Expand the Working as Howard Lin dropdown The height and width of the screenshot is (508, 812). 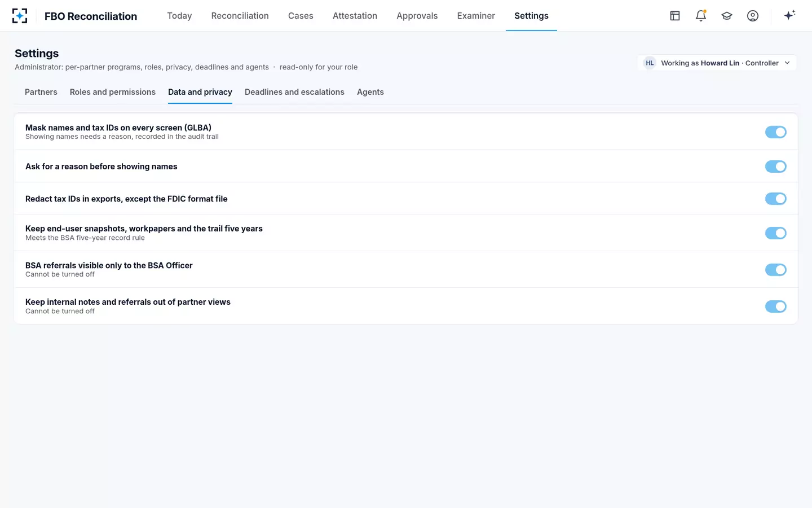[717, 63]
